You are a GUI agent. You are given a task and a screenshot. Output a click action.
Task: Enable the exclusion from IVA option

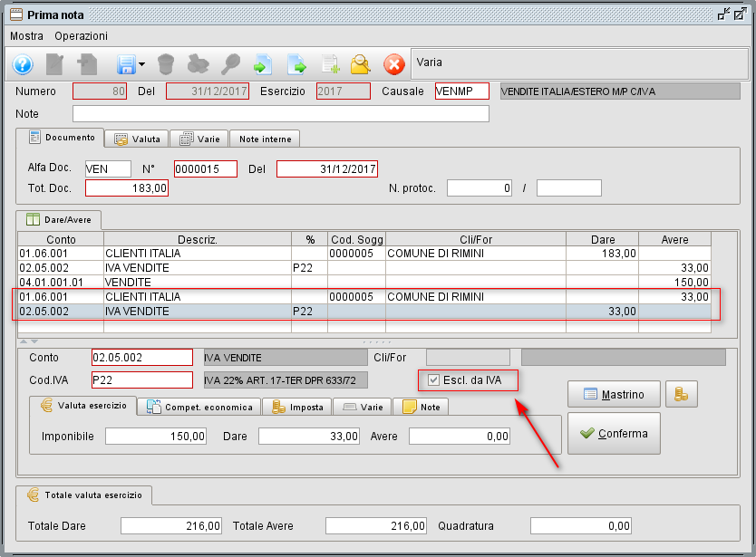tap(431, 380)
